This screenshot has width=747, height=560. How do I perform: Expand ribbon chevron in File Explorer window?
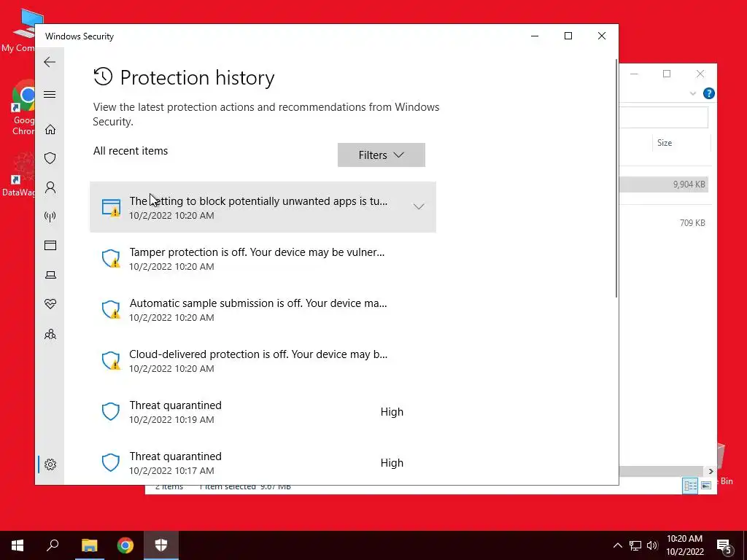693,93
